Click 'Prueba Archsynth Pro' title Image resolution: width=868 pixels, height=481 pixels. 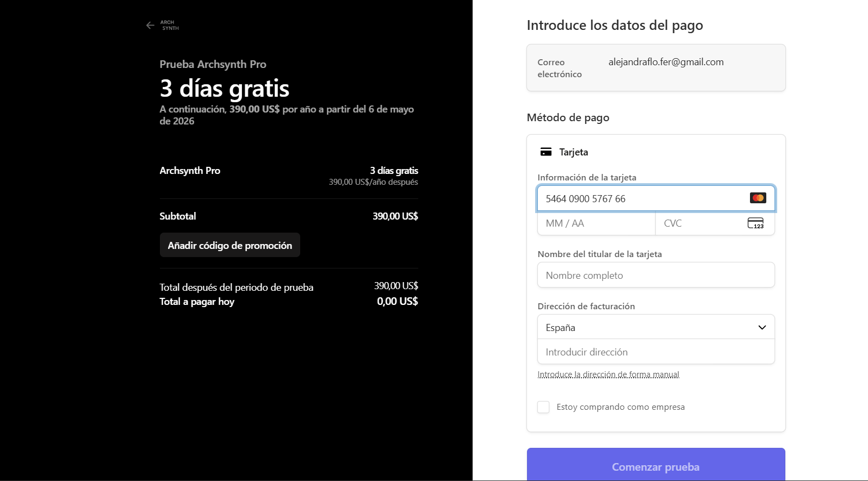pyautogui.click(x=213, y=64)
